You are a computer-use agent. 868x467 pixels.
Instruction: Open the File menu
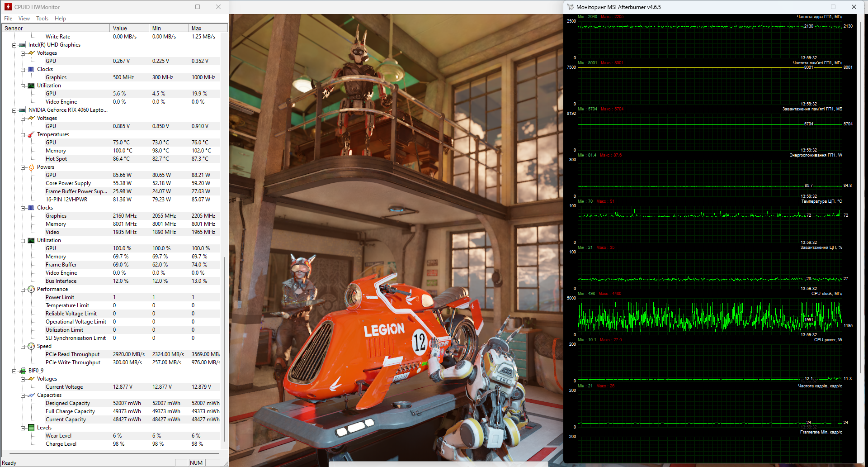[x=8, y=19]
